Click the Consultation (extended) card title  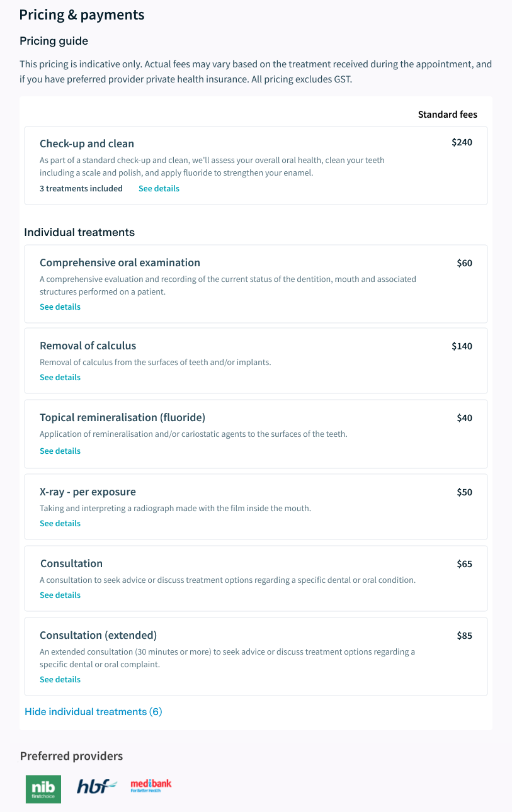[98, 635]
